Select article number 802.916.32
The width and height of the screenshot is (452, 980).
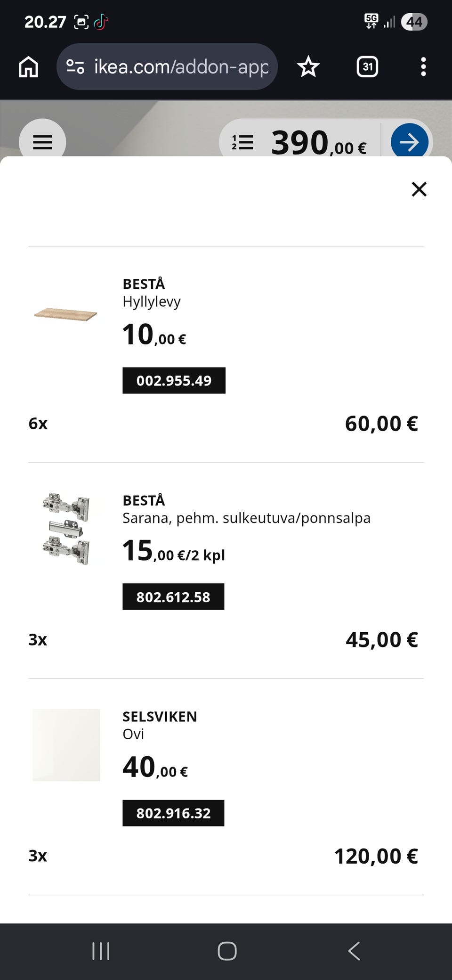[173, 813]
